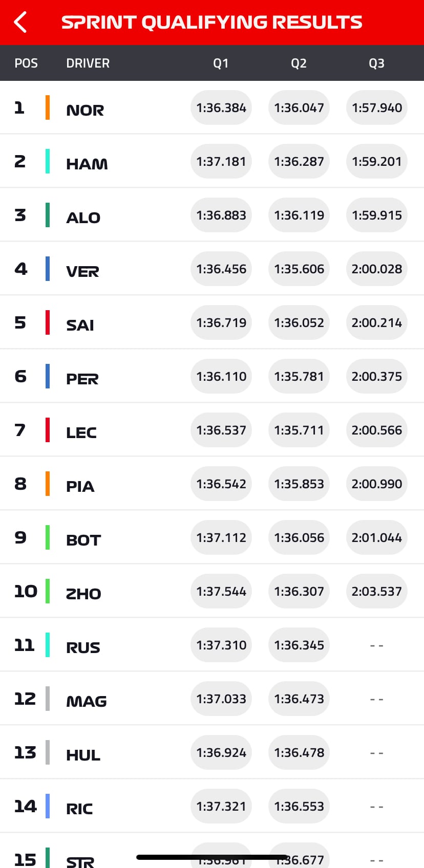The image size is (424, 868).
Task: Select PIA's Q3 time 2:00.990
Action: (377, 484)
